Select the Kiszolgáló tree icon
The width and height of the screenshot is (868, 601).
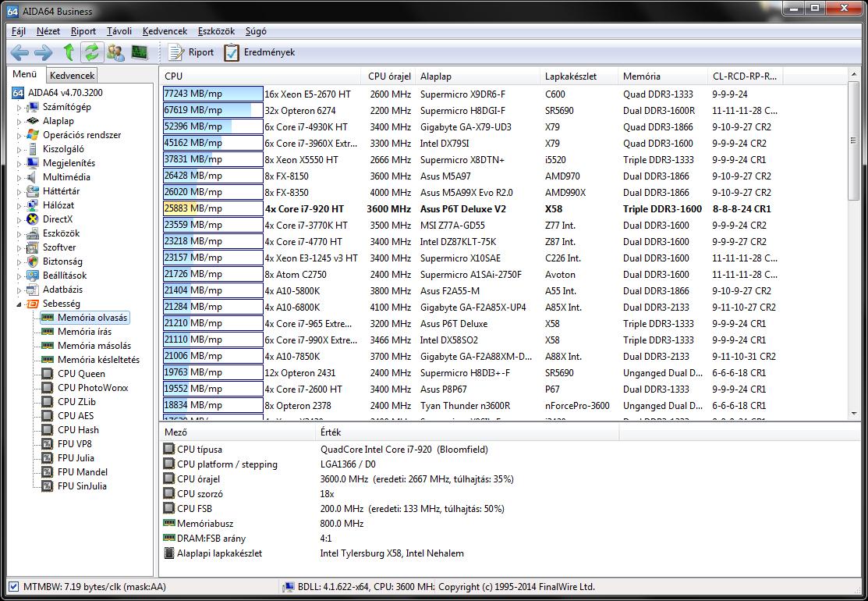point(34,149)
